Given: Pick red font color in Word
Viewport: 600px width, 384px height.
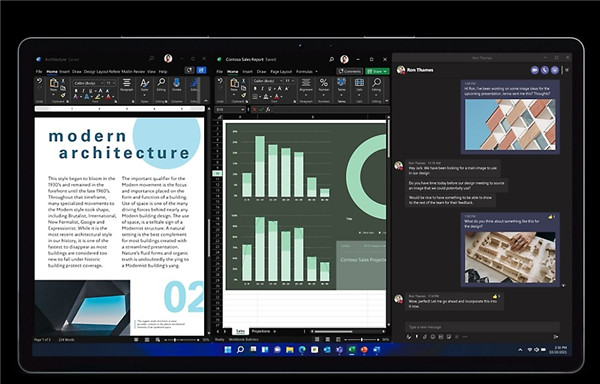Looking at the screenshot, I should point(109,97).
